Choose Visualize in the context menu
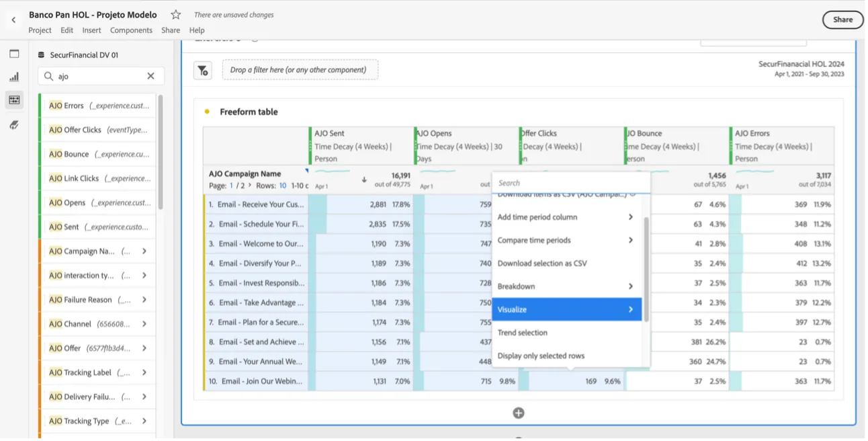Screen dimensions: 868x441 [567, 310]
